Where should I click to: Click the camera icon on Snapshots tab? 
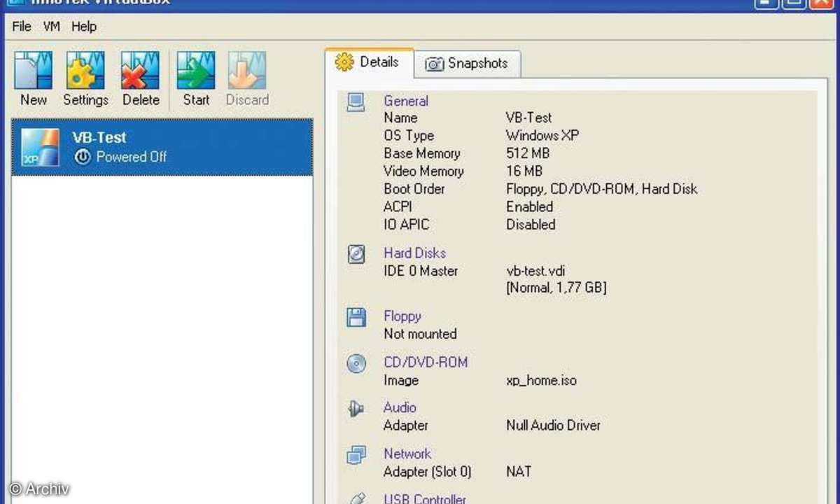pos(435,64)
